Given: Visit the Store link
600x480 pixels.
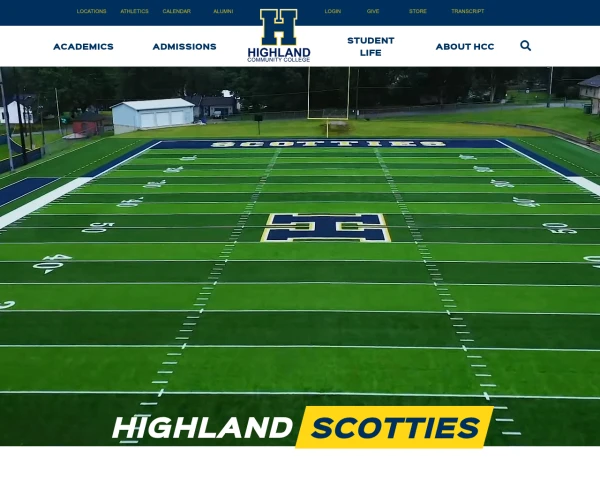Looking at the screenshot, I should pos(417,11).
